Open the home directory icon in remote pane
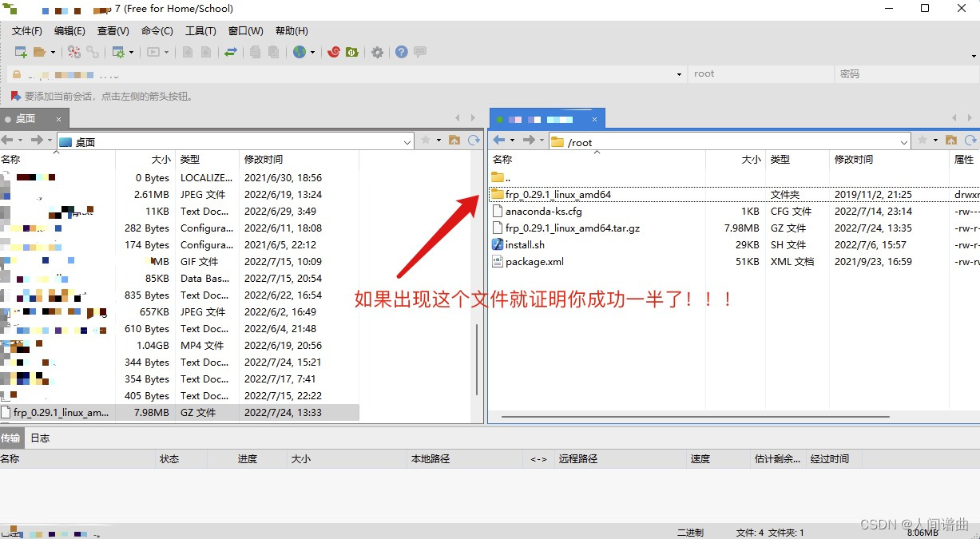The height and width of the screenshot is (539, 980). (x=952, y=141)
